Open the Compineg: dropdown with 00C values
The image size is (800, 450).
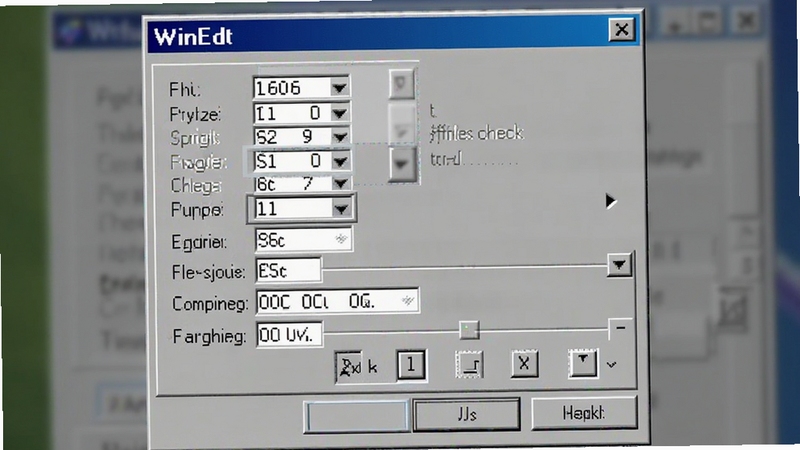(x=337, y=301)
